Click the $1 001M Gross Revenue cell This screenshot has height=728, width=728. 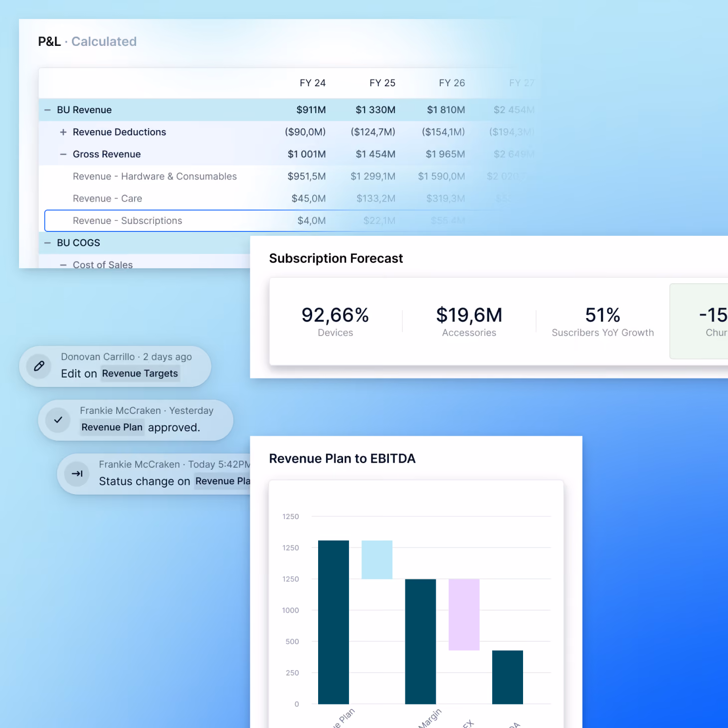307,155
